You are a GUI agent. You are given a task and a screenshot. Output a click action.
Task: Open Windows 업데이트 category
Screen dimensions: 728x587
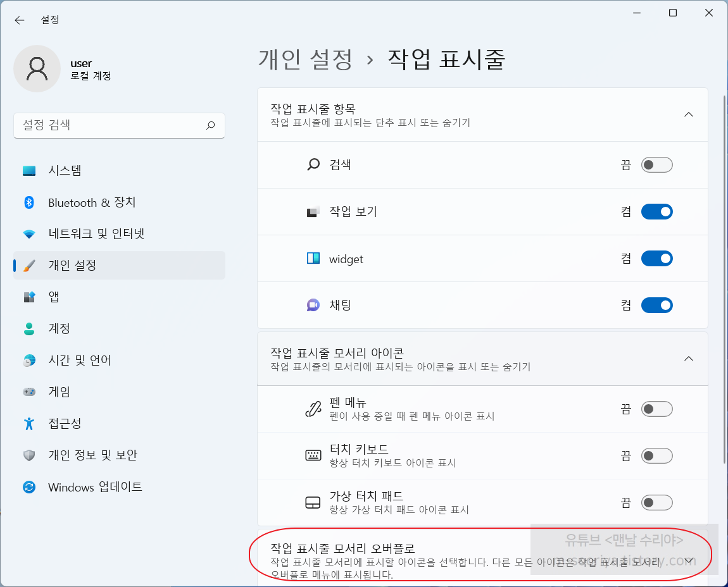119,487
